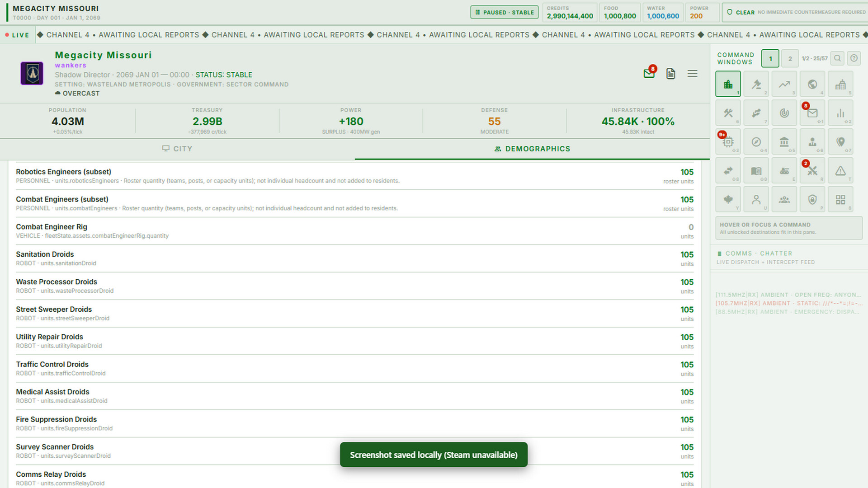Select command windows page 1
Viewport: 868px width, 488px height.
[770, 59]
